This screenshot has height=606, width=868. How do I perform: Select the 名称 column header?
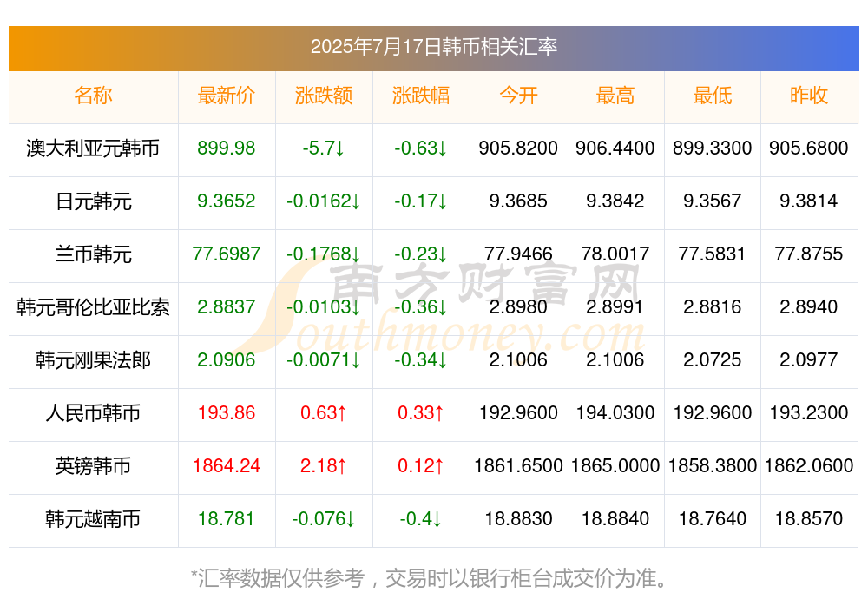(x=93, y=96)
